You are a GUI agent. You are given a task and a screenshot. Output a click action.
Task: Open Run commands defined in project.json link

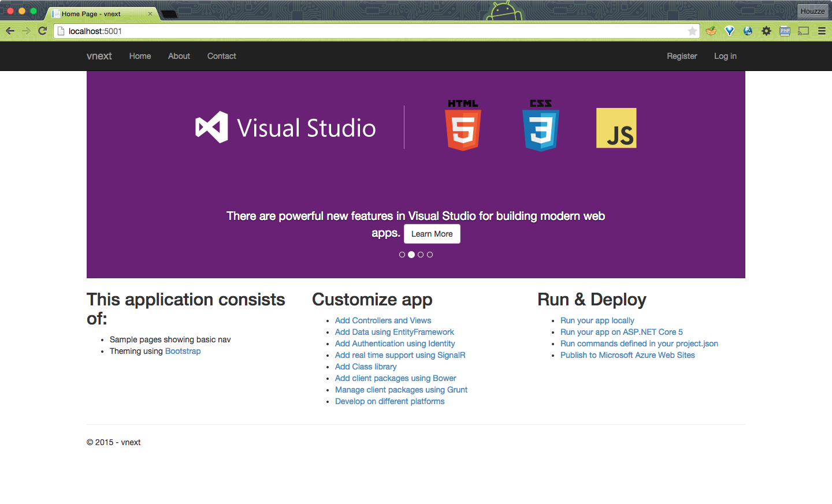640,344
